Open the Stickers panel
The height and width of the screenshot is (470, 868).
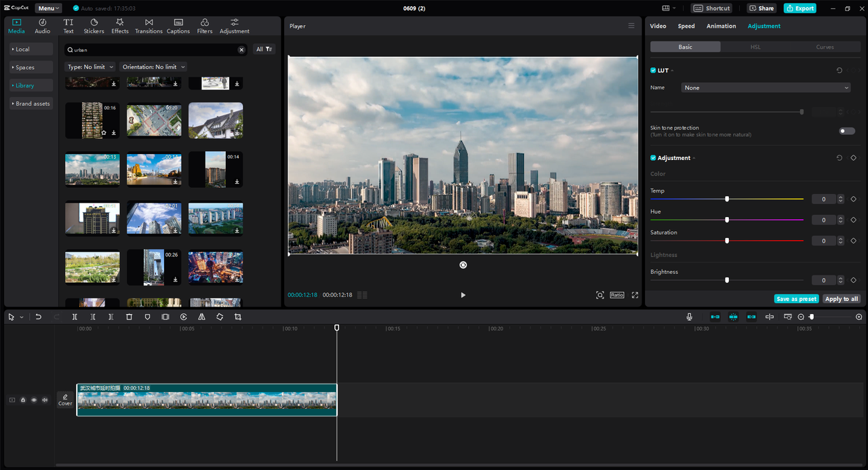94,26
